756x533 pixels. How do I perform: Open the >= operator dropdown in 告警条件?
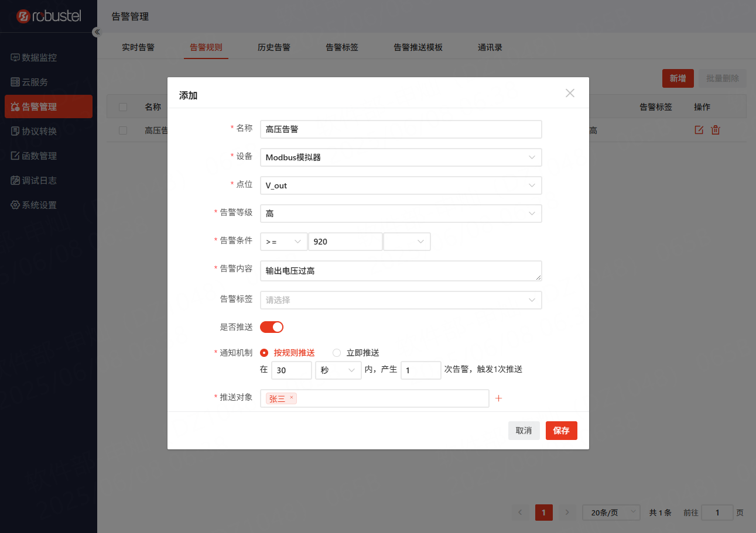[283, 242]
